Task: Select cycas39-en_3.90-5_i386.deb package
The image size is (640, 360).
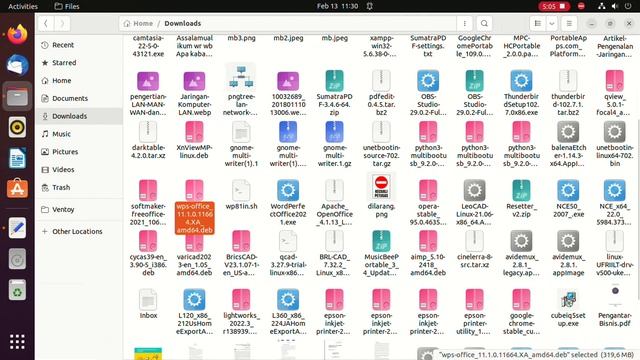Action: 148,253
